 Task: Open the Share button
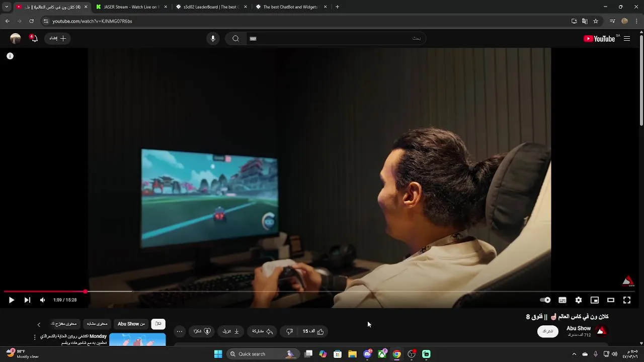click(x=262, y=331)
